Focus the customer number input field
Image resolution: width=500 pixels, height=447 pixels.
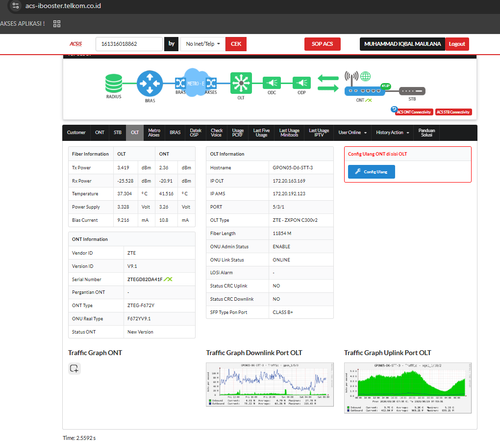(x=129, y=44)
